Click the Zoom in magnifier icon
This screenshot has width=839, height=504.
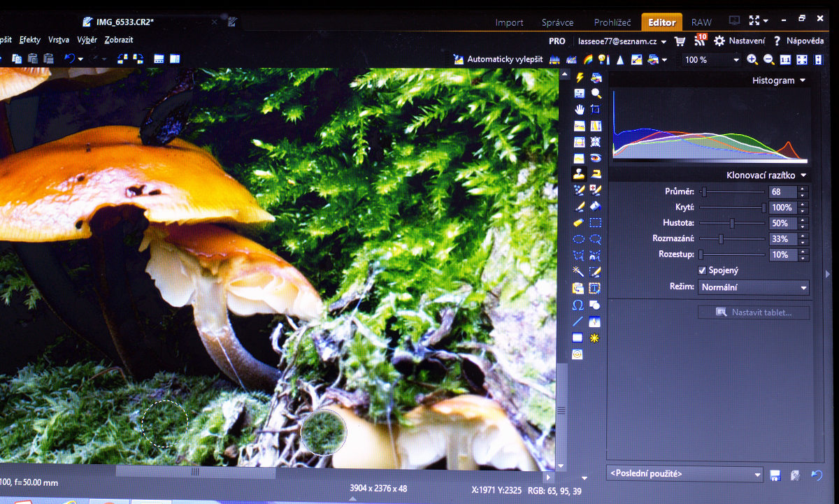click(752, 60)
